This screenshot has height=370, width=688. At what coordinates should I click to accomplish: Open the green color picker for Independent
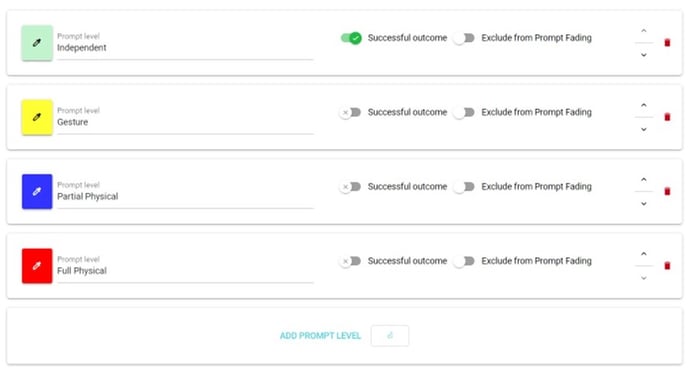37,43
